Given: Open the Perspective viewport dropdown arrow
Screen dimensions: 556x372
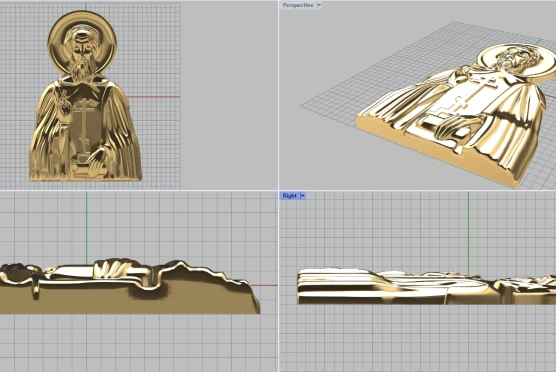Looking at the screenshot, I should pyautogui.click(x=319, y=5).
